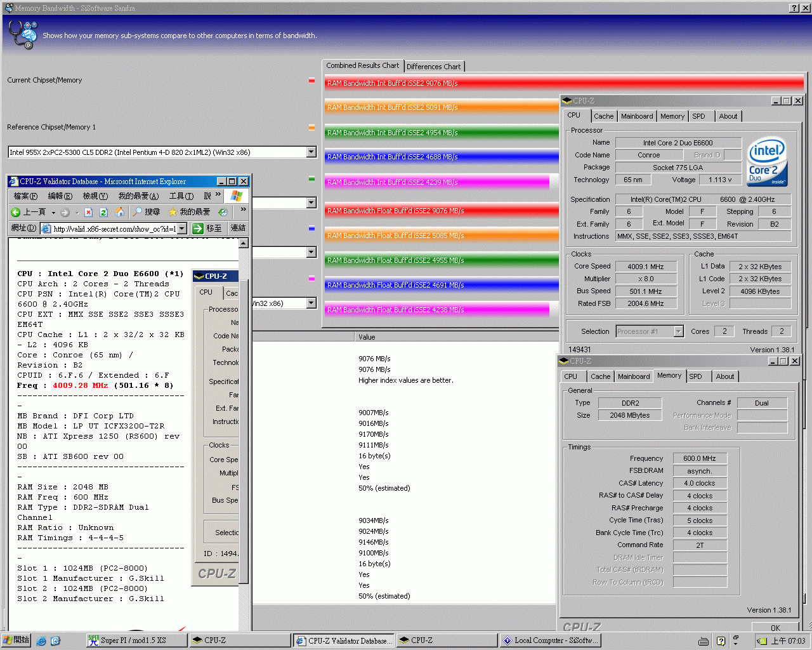
Task: Click the orange Reference Chipset/Memory 1 color marker
Action: (311, 128)
